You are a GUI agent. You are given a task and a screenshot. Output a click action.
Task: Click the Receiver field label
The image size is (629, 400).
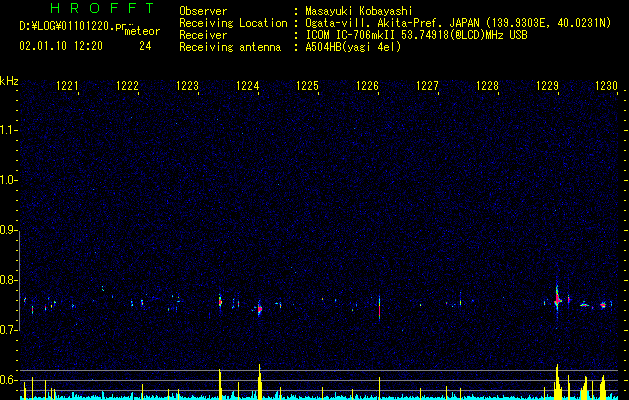(x=203, y=35)
